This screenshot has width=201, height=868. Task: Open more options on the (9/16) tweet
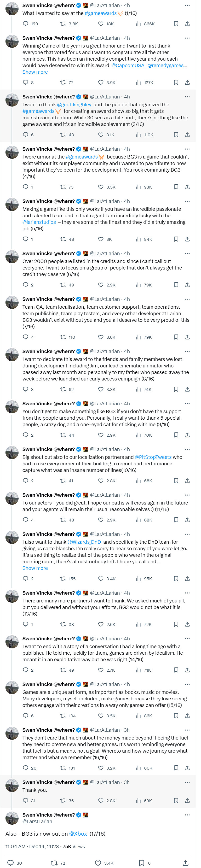point(187,404)
